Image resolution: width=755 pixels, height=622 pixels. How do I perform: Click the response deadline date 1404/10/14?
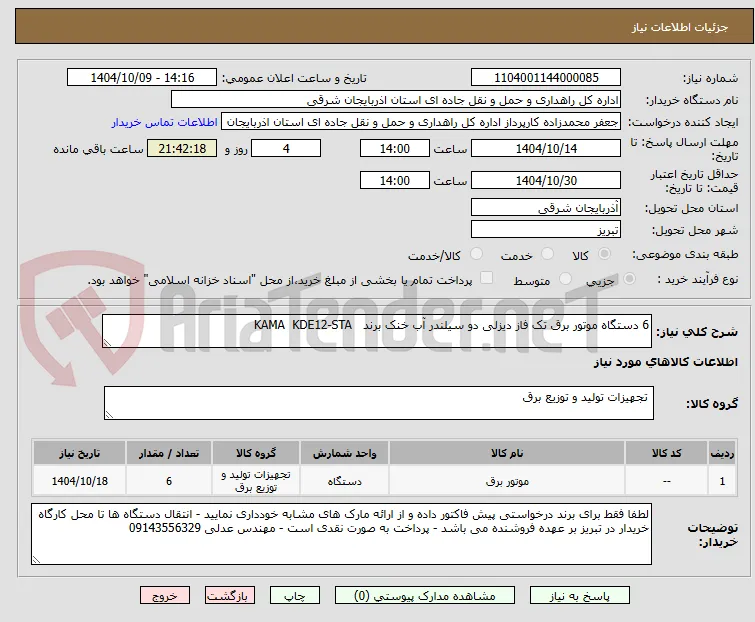click(x=546, y=148)
